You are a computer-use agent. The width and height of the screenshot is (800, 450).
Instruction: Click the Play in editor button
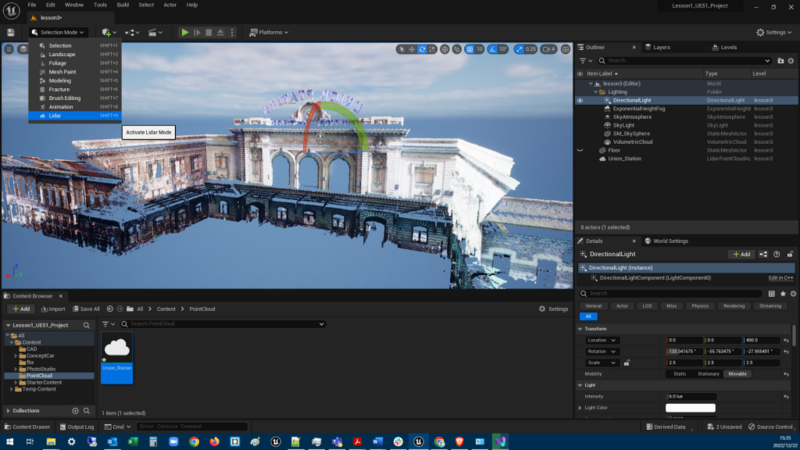click(185, 32)
